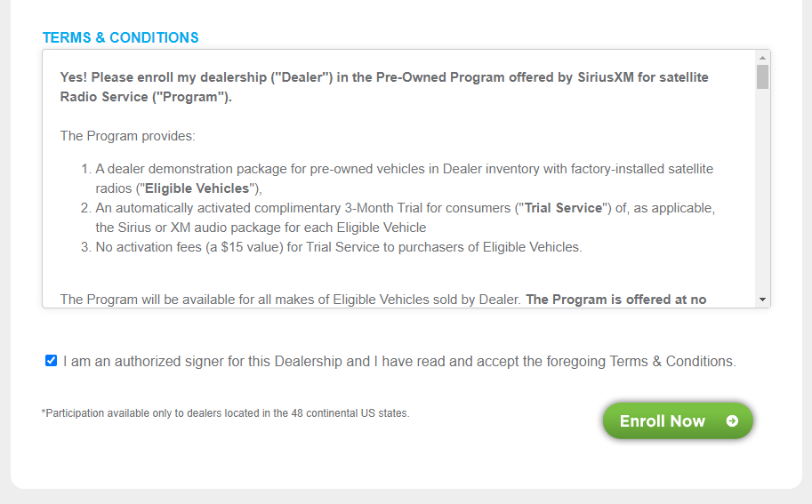Click the bold "Eligible Vehicles" term in item 1
Image resolution: width=812 pixels, height=504 pixels.
(x=197, y=188)
